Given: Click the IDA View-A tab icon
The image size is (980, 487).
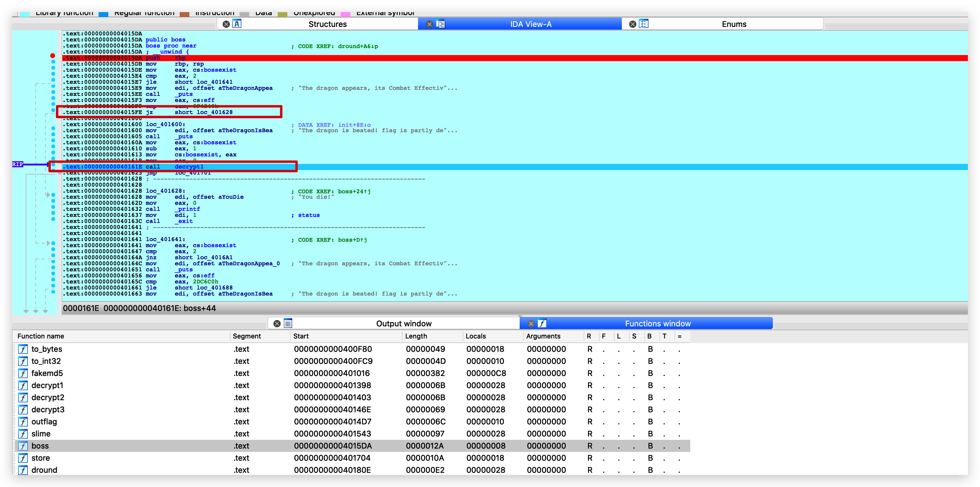Looking at the screenshot, I should click(440, 24).
